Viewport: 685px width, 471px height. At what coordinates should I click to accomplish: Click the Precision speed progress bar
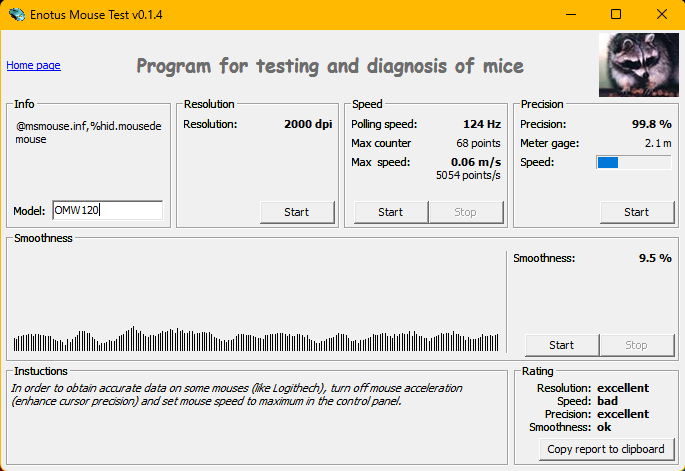coord(633,163)
